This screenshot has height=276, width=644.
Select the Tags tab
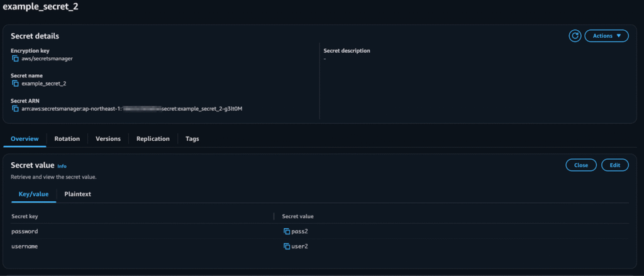192,139
